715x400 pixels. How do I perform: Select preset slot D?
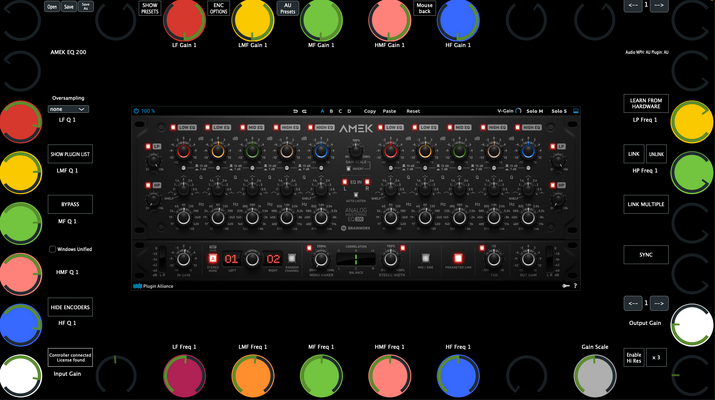[349, 111]
